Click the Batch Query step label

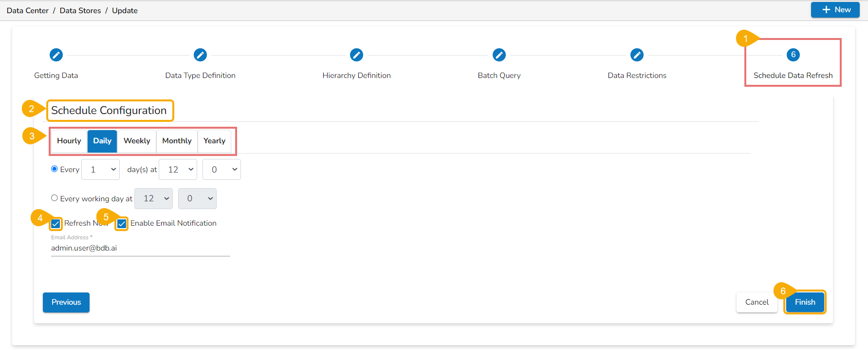point(499,76)
